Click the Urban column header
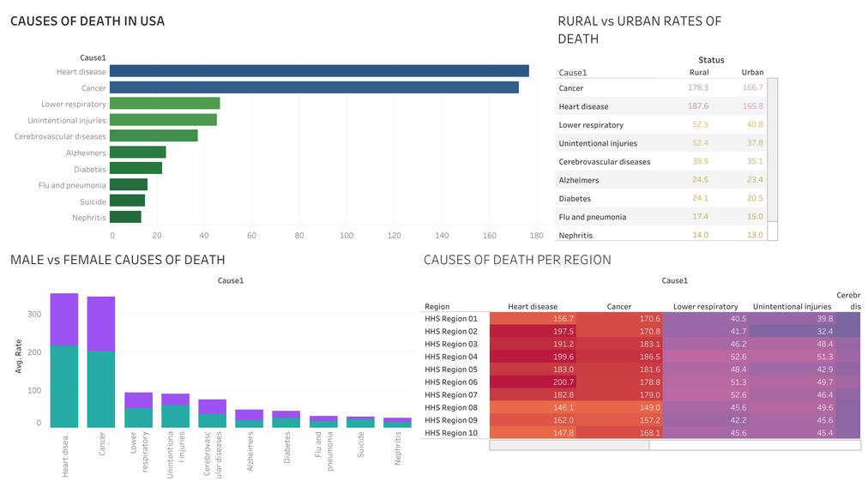 click(x=751, y=73)
